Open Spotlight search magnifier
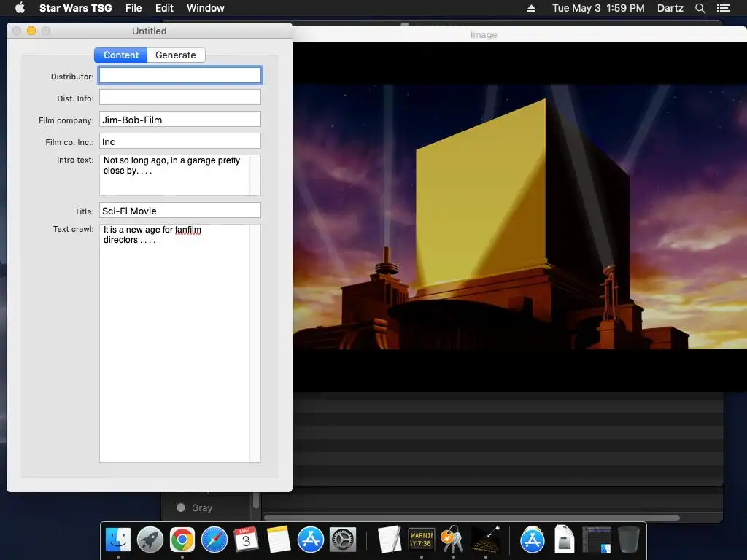The height and width of the screenshot is (560, 747). pos(700,8)
